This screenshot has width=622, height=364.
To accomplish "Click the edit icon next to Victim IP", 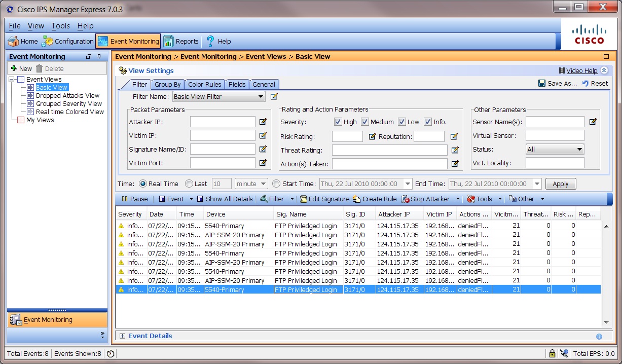I will [x=263, y=135].
